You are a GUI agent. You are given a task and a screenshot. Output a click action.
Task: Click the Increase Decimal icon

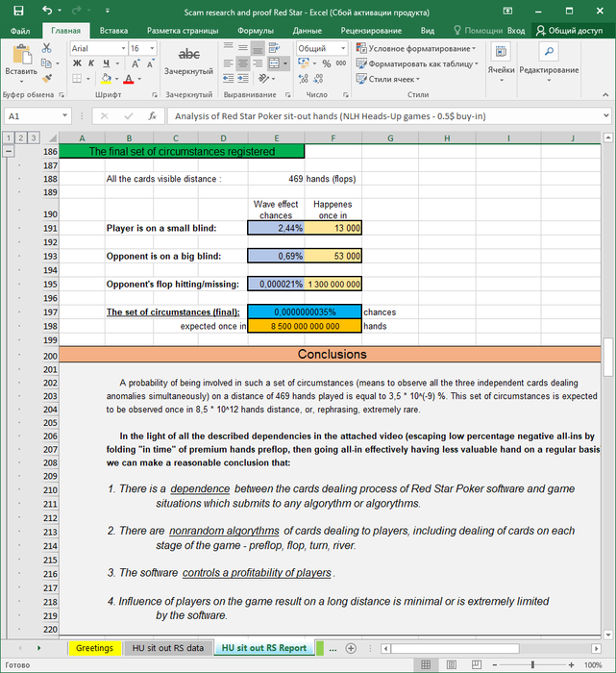(x=304, y=79)
